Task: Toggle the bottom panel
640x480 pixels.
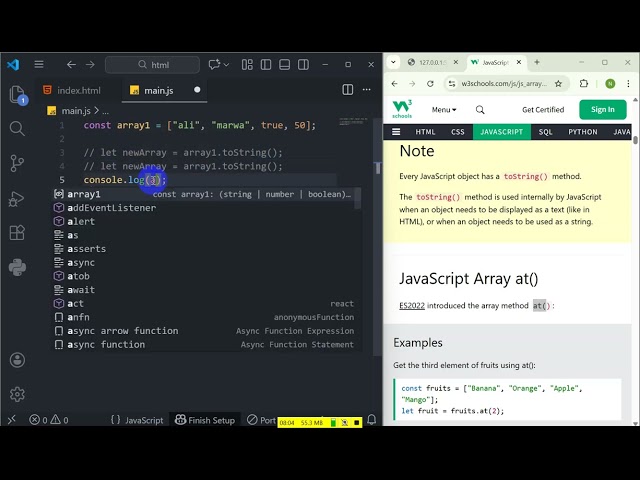Action: point(284,64)
